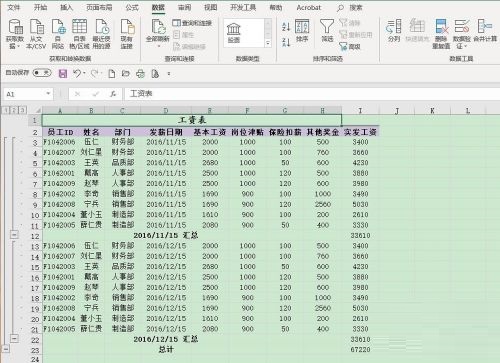500x363 pixels.
Task: Open 最近使用的源 (Recent Sources)
Action: (102, 27)
